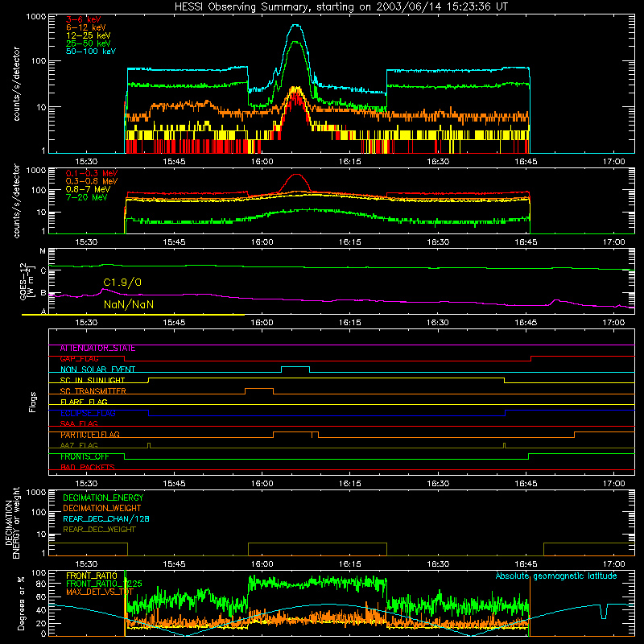Select the REAR_DEC_CHAN/128 legend label
The width and height of the screenshot is (644, 644).
106,519
